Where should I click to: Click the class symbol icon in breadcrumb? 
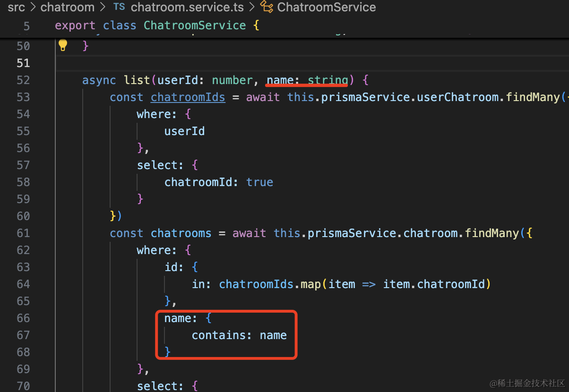(267, 7)
